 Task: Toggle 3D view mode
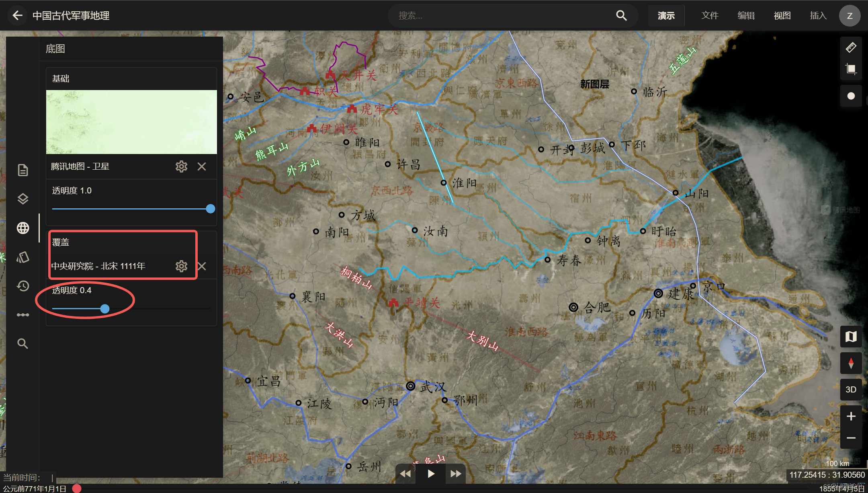851,390
